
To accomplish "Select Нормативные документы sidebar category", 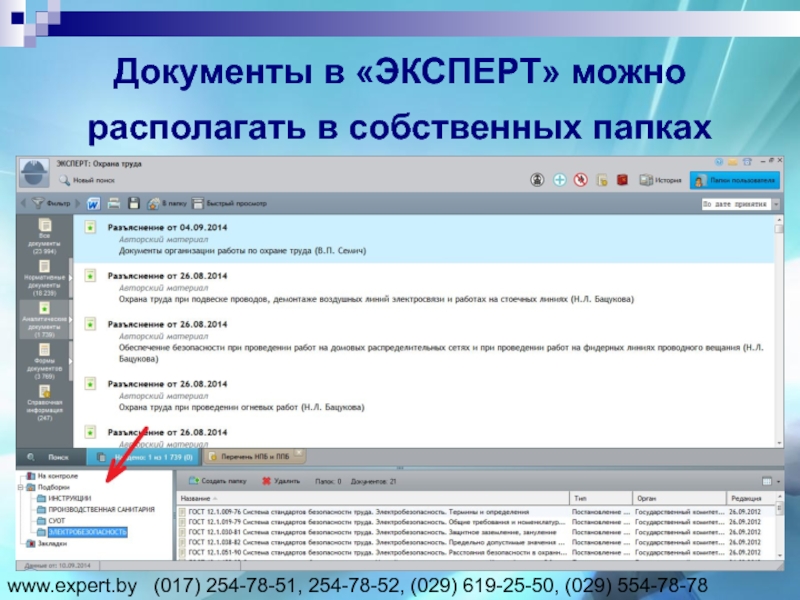I will [44, 279].
